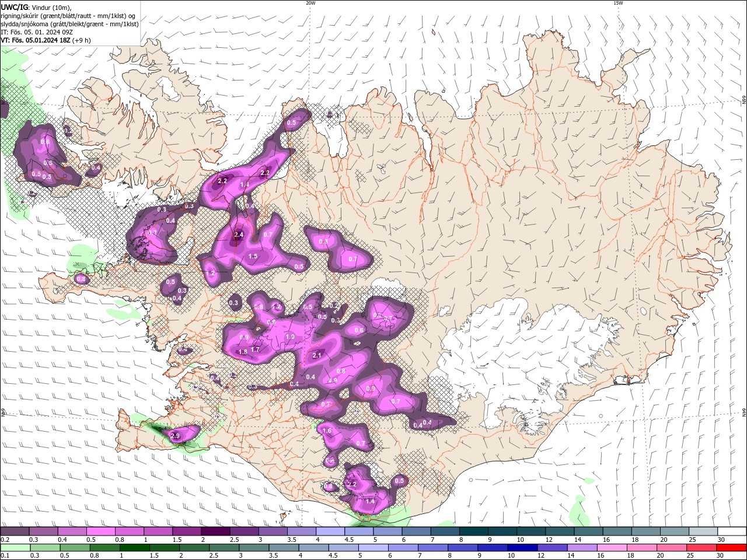Image resolution: width=747 pixels, height=560 pixels.
Task: Click the "10" label under the lower legend
Action: click(511, 556)
